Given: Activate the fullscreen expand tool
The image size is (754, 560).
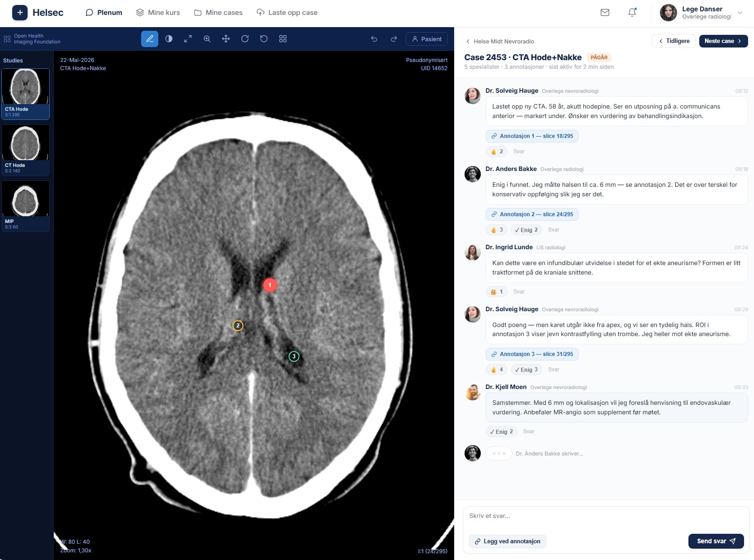Looking at the screenshot, I should pyautogui.click(x=188, y=39).
